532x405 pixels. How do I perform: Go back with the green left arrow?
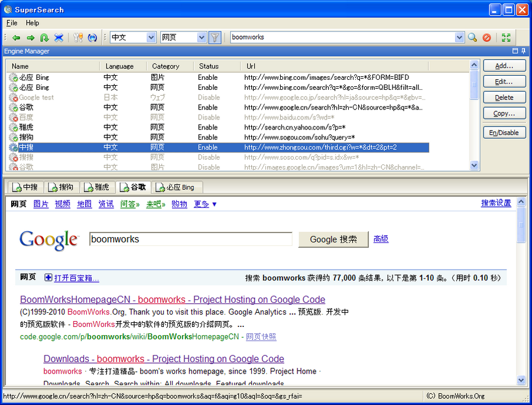[x=16, y=37]
